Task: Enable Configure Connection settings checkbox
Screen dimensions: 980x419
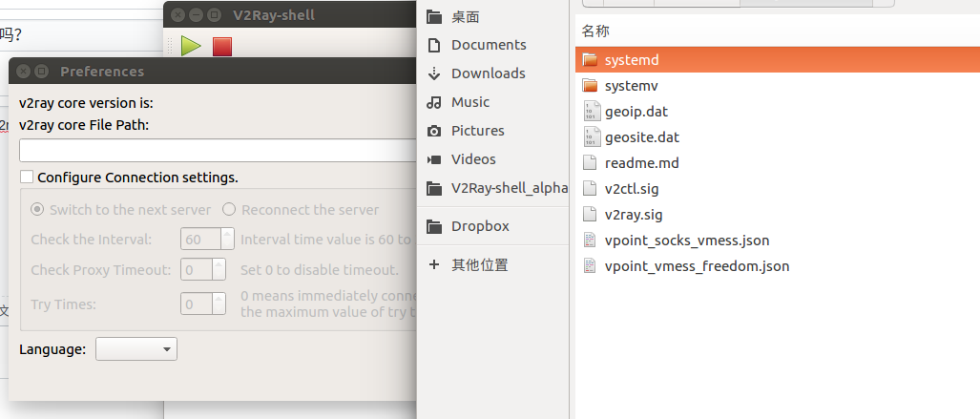Action: pos(27,177)
